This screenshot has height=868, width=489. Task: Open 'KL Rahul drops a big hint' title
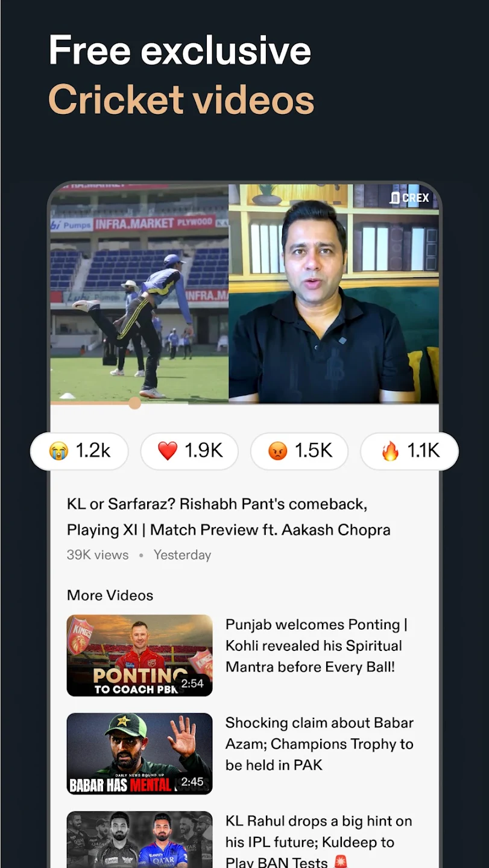319,841
